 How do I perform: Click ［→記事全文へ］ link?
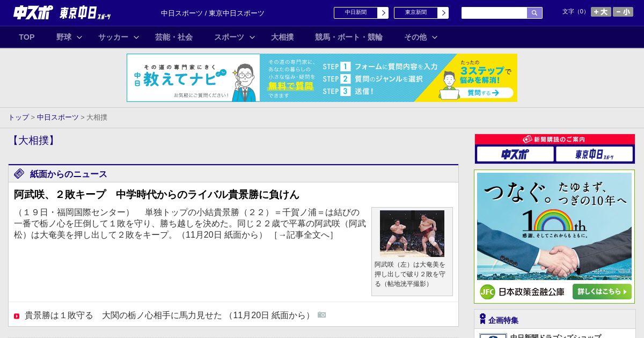pos(304,235)
